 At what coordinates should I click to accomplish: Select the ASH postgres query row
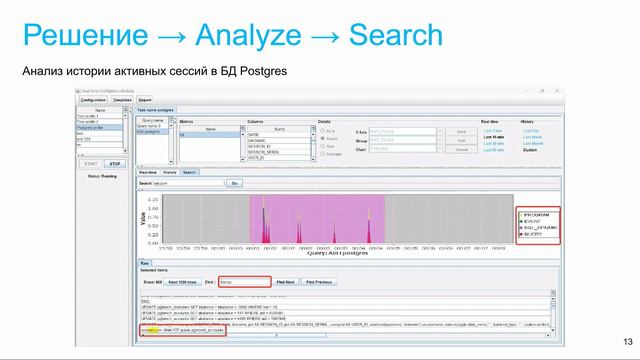tap(152, 132)
